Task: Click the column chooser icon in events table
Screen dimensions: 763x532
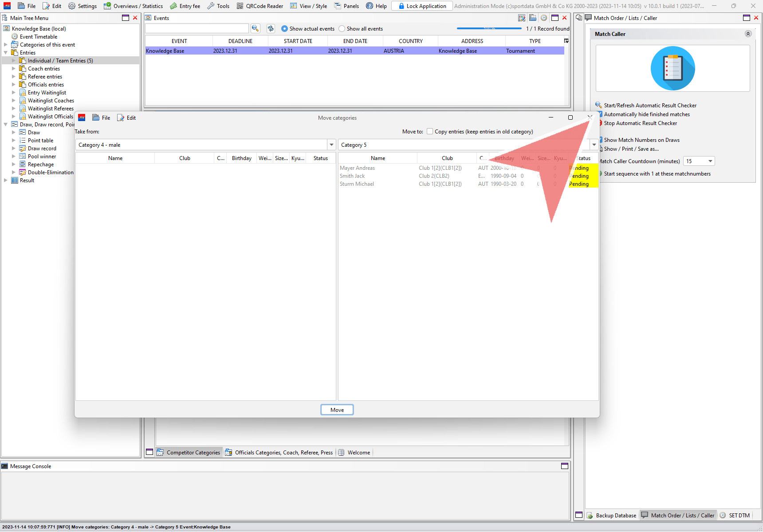Action: pyautogui.click(x=566, y=41)
